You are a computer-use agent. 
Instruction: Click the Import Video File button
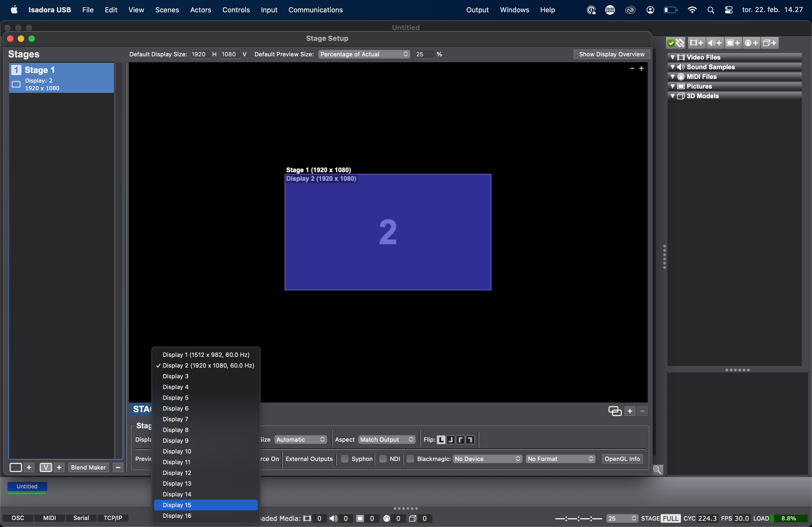point(696,43)
